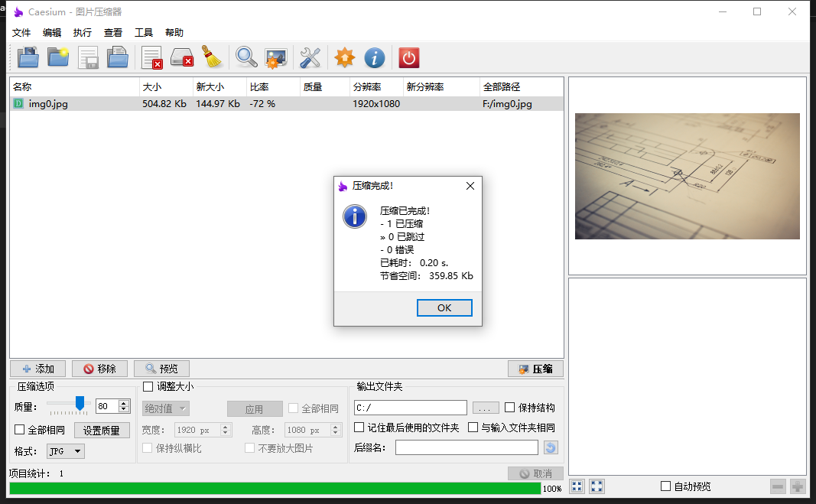Click the blue About info toolbar icon
Viewport: 816px width, 504px height.
point(375,57)
